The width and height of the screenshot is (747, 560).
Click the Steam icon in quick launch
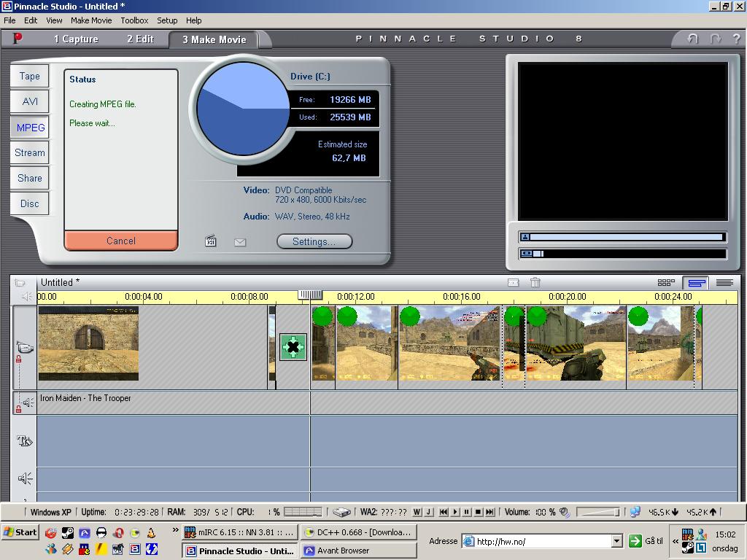pyautogui.click(x=68, y=532)
